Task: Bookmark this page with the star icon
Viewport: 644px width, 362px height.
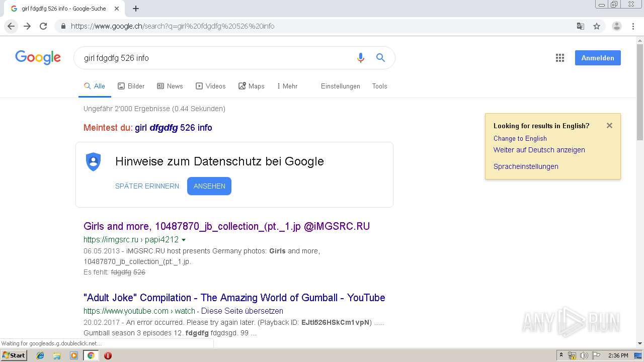Action: pyautogui.click(x=597, y=26)
